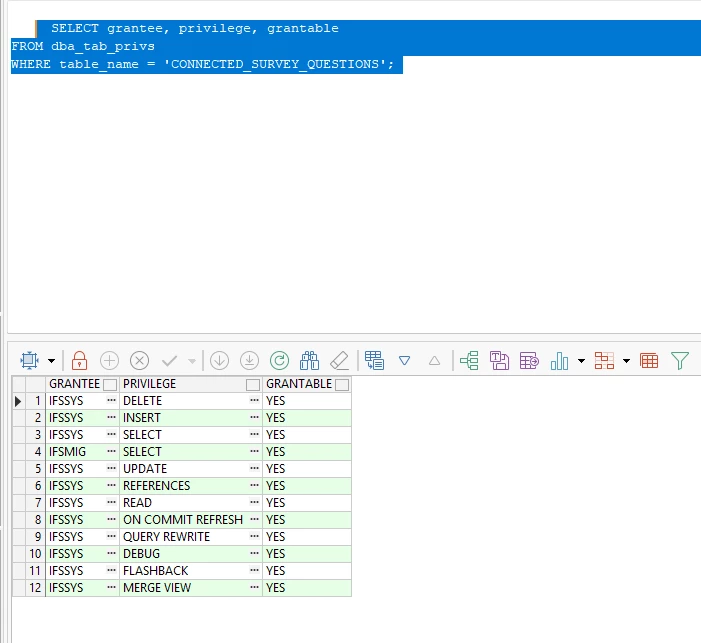Toggle the box in GRANTABLE column header
This screenshot has height=643, width=701.
tap(342, 385)
